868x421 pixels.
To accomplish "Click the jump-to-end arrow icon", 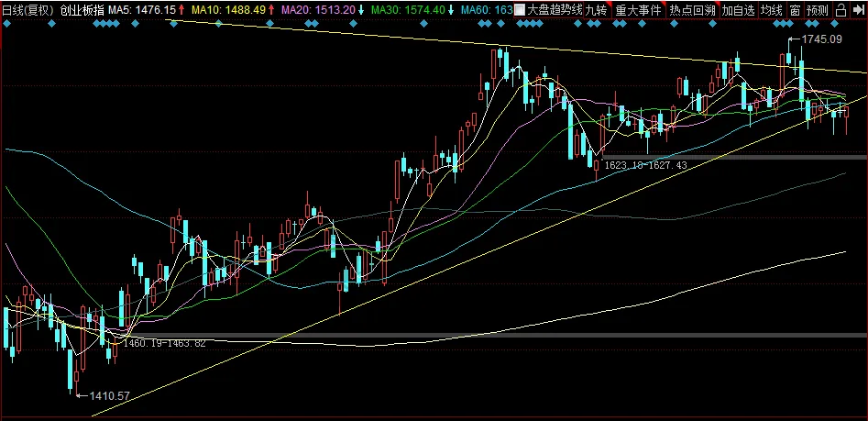I will (x=858, y=10).
